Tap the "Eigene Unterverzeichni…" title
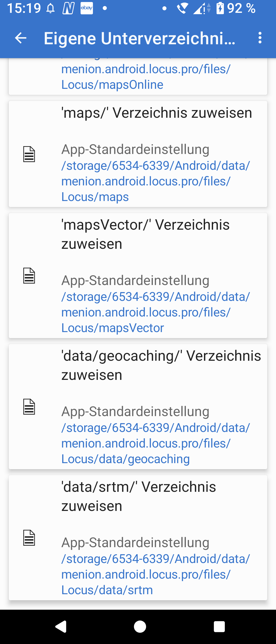This screenshot has height=644, width=276. [140, 38]
